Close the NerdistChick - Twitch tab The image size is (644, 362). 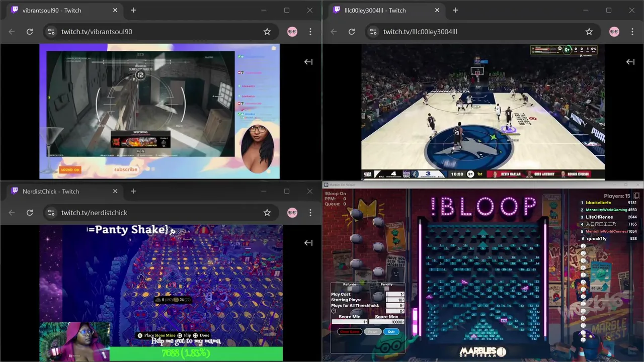pyautogui.click(x=115, y=191)
